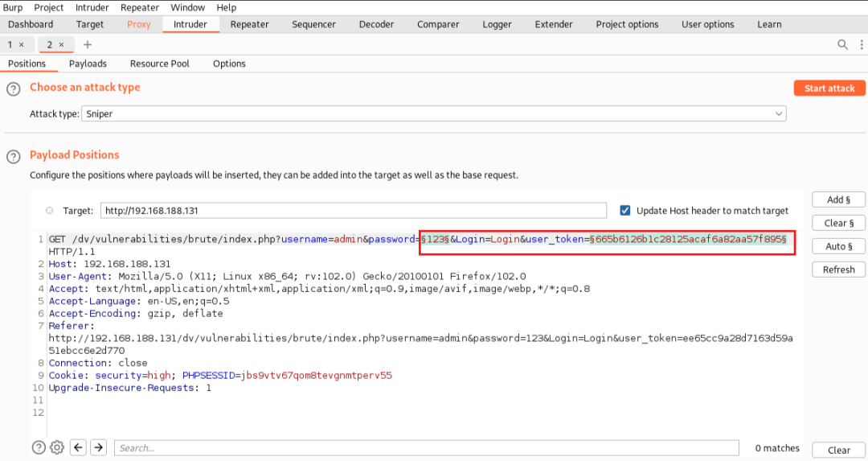This screenshot has height=461, width=868.
Task: Click the Search text field at bottom
Action: pos(426,447)
